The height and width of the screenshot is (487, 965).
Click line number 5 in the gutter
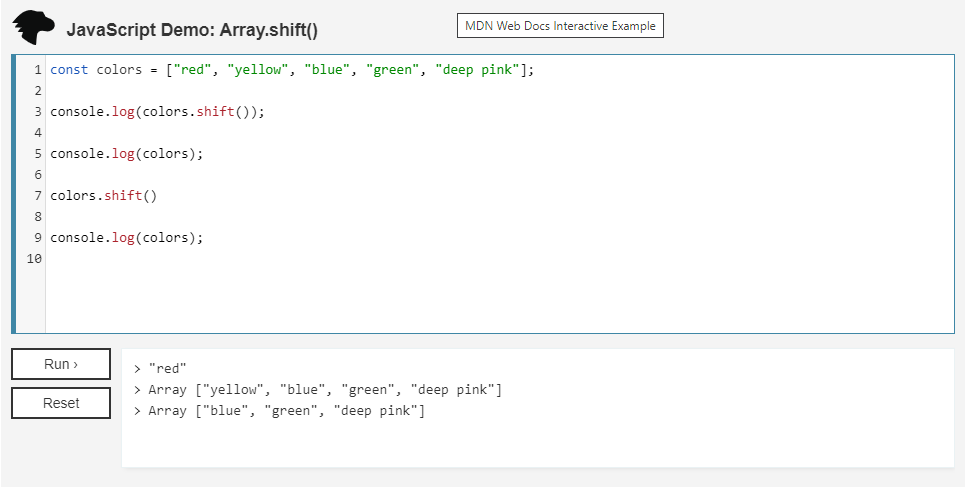click(x=37, y=154)
